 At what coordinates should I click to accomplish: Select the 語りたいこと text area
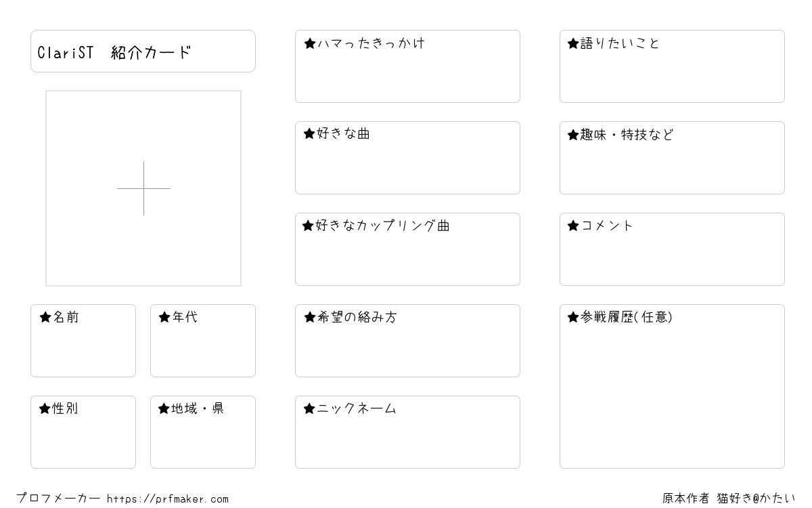pos(672,66)
